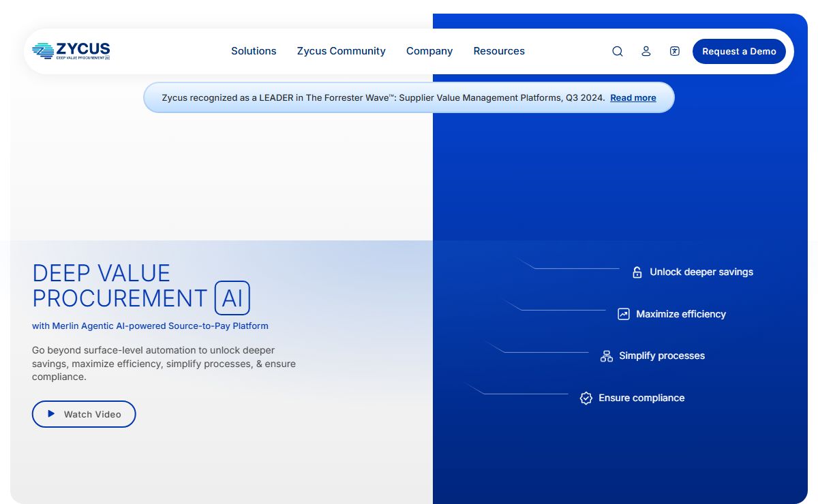Click the Ensure compliance label
Viewport: 818px width, 504px height.
pos(641,398)
